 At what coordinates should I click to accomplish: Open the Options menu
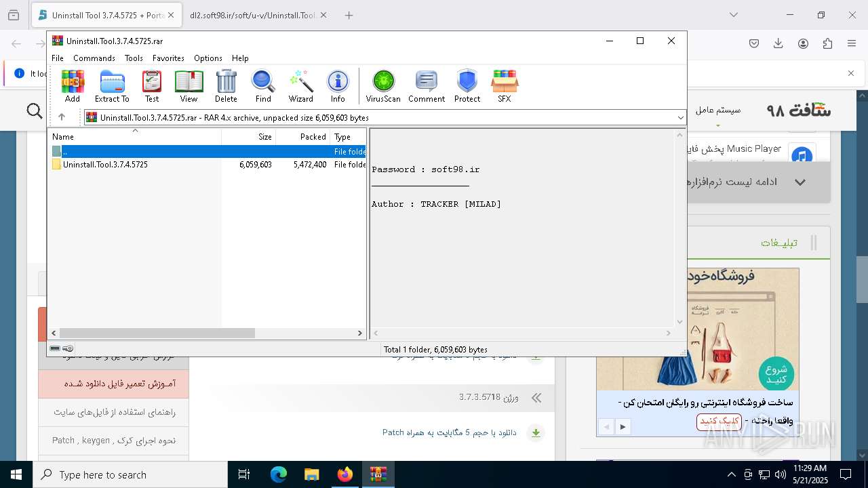click(208, 58)
